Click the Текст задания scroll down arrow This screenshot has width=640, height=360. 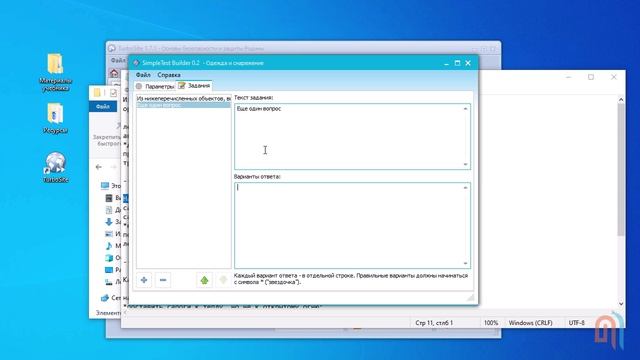pos(465,164)
